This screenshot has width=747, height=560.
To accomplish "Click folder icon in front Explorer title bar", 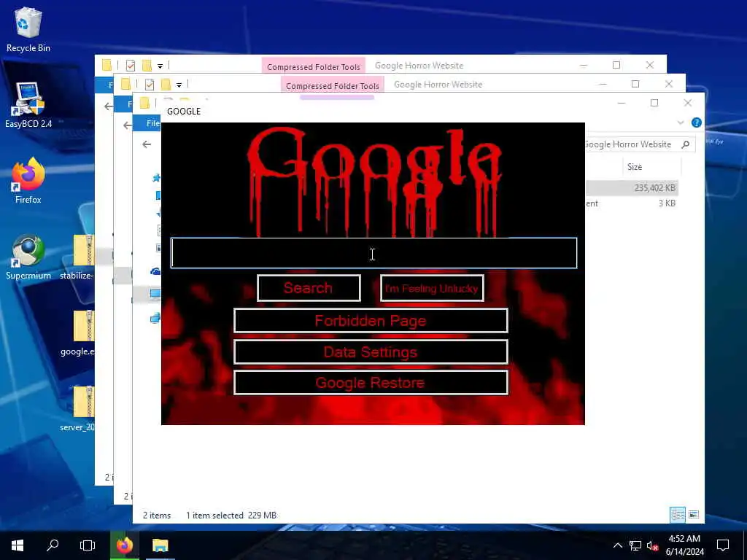I will (145, 103).
